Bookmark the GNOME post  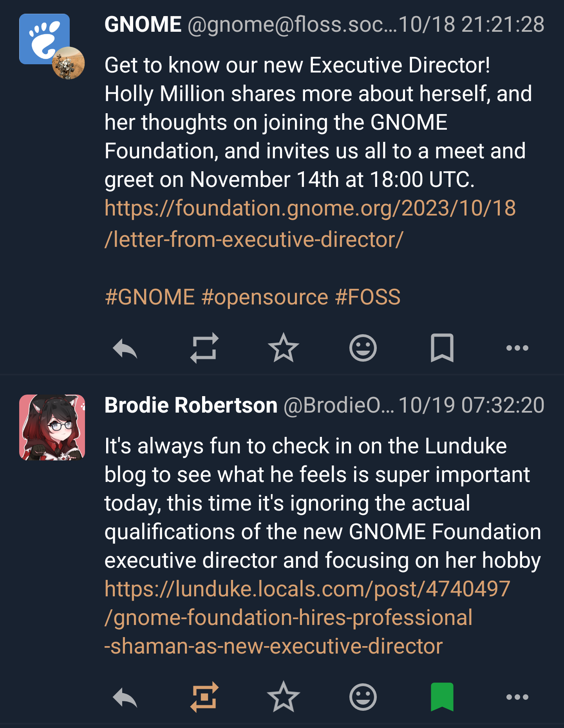pyautogui.click(x=442, y=348)
